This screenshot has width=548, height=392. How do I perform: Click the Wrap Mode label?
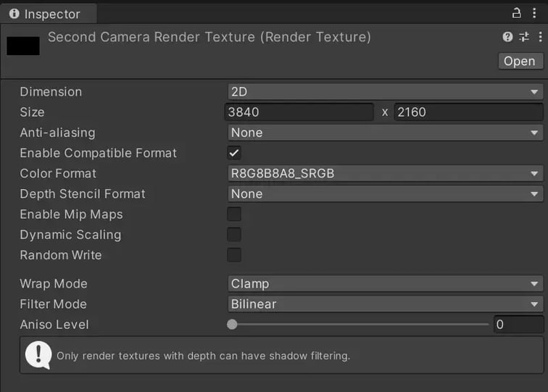click(54, 284)
